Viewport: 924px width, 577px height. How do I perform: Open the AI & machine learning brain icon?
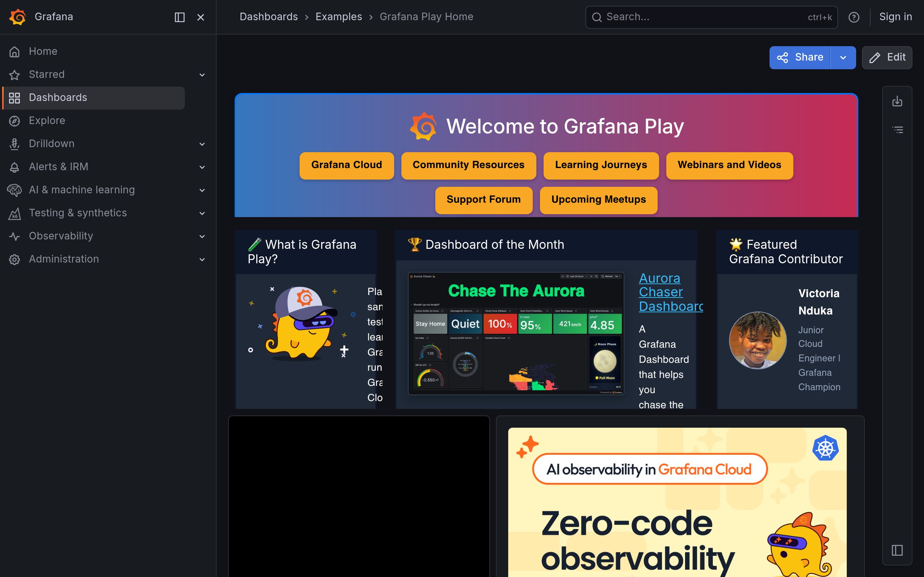pos(14,190)
